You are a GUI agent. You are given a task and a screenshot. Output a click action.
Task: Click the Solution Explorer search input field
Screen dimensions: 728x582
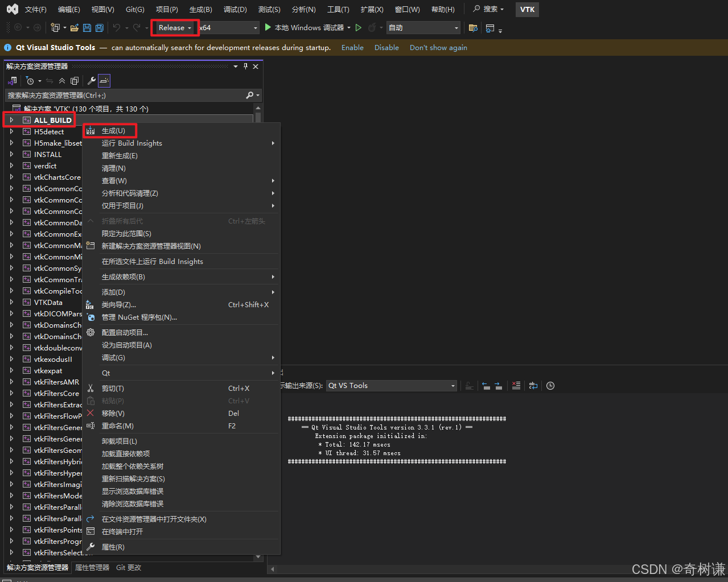(x=125, y=95)
